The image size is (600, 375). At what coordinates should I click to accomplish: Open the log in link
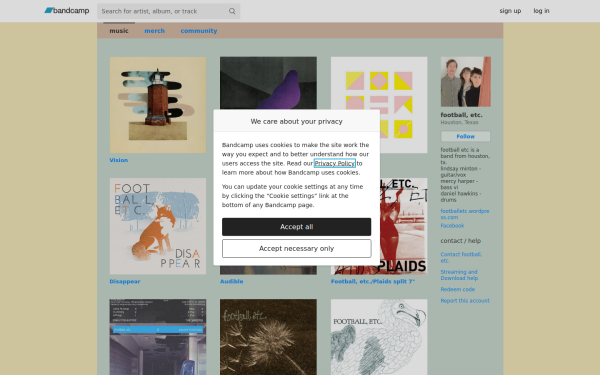[x=541, y=11]
